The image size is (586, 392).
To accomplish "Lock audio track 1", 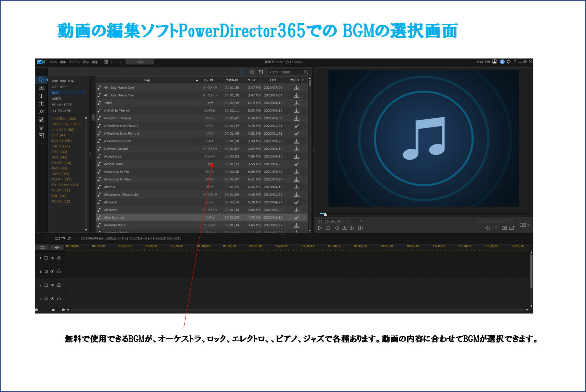I will [59, 271].
